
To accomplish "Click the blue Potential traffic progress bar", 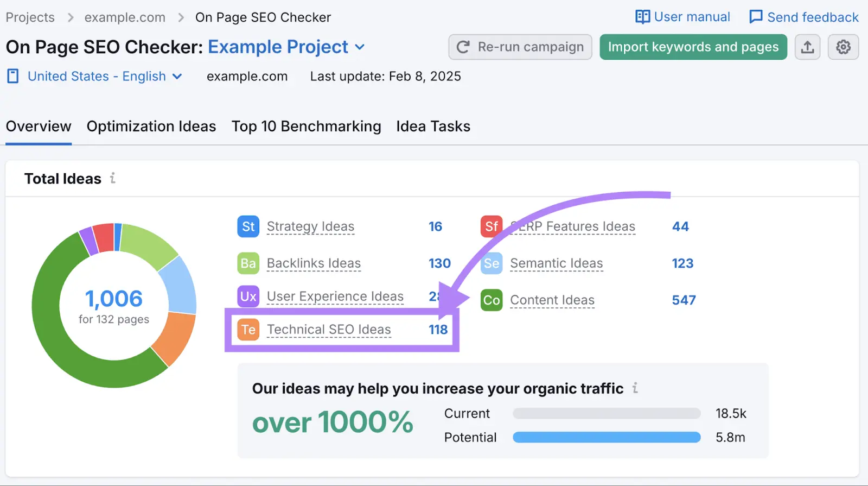I will click(x=607, y=437).
